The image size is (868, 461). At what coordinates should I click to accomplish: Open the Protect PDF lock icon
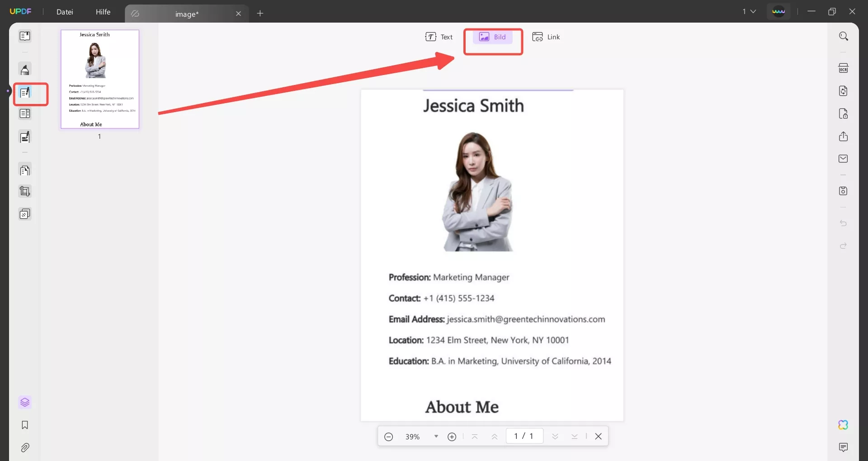[843, 114]
